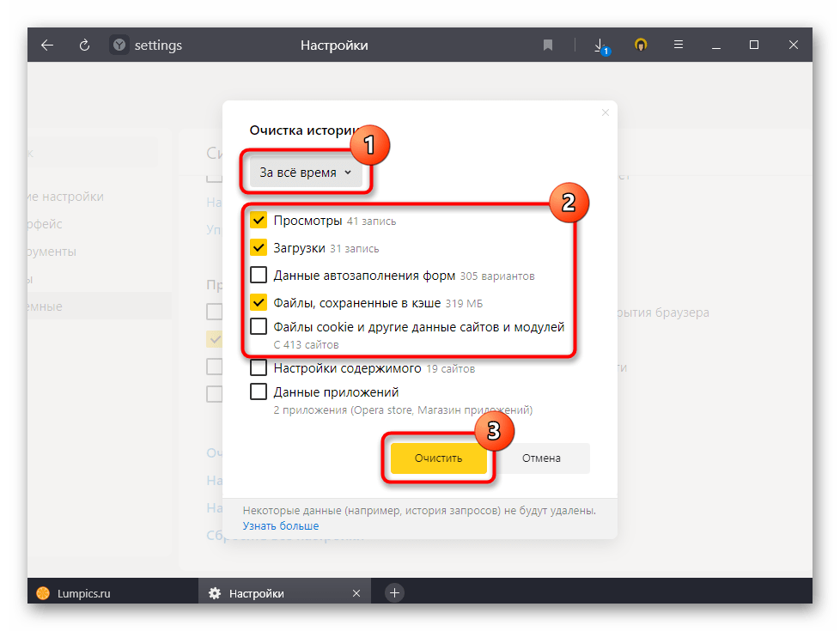Click the reload page icon
This screenshot has height=631, width=840.
tap(84, 46)
